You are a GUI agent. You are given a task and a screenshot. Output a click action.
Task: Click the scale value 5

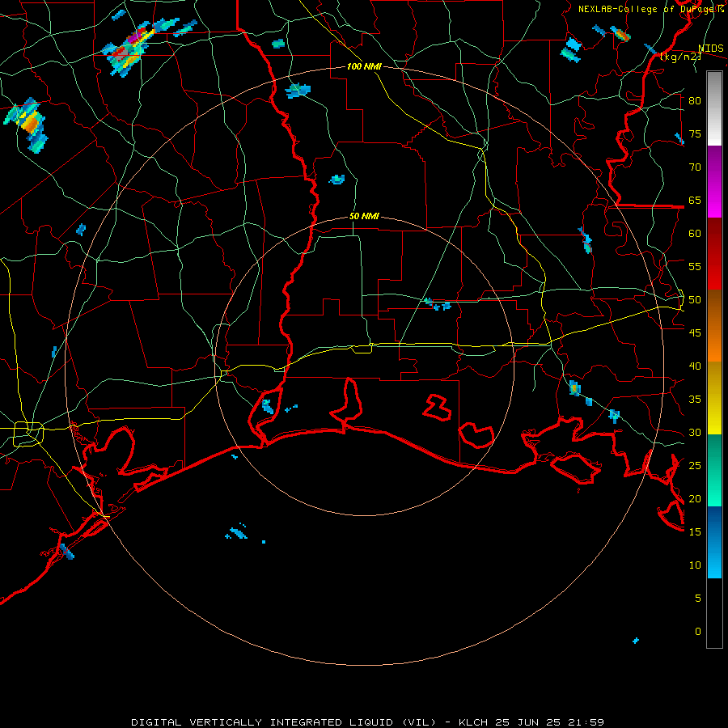698,599
